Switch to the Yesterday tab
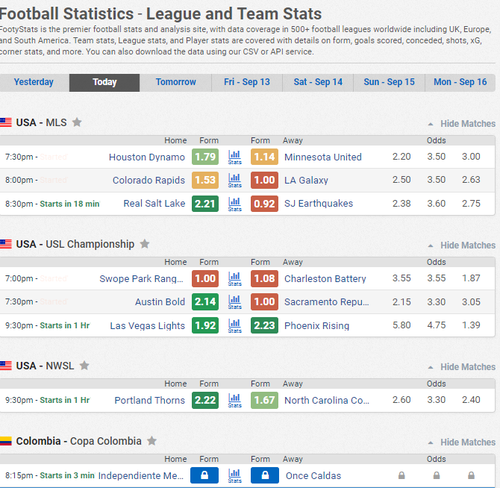This screenshot has width=500, height=488. [34, 82]
